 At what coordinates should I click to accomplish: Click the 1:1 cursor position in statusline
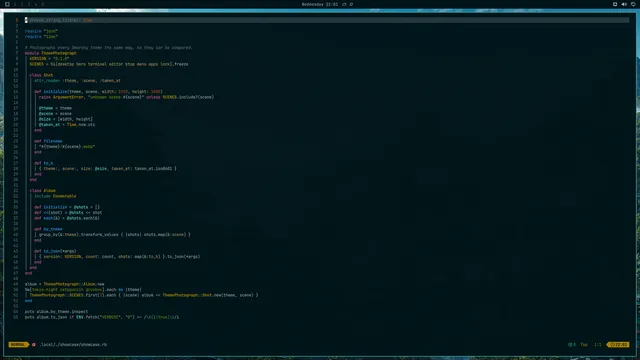click(x=598, y=344)
